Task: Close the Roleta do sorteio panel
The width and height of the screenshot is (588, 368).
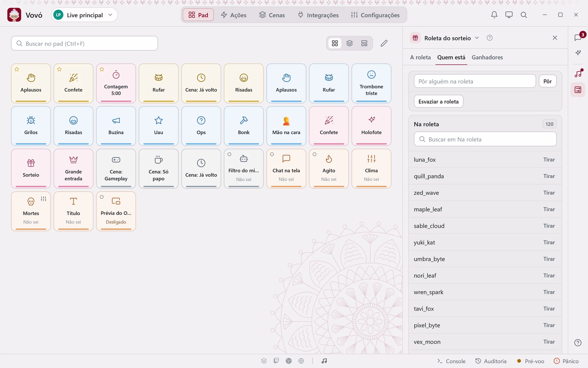Action: click(x=555, y=38)
